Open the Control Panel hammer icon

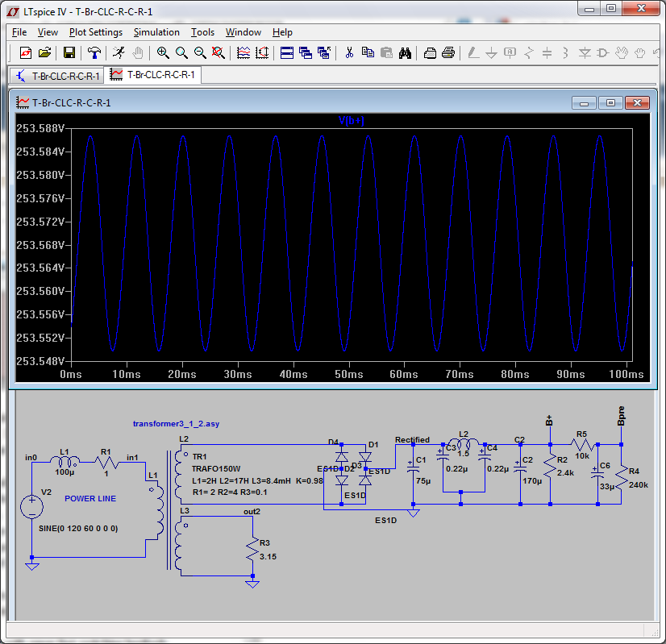pyautogui.click(x=93, y=53)
